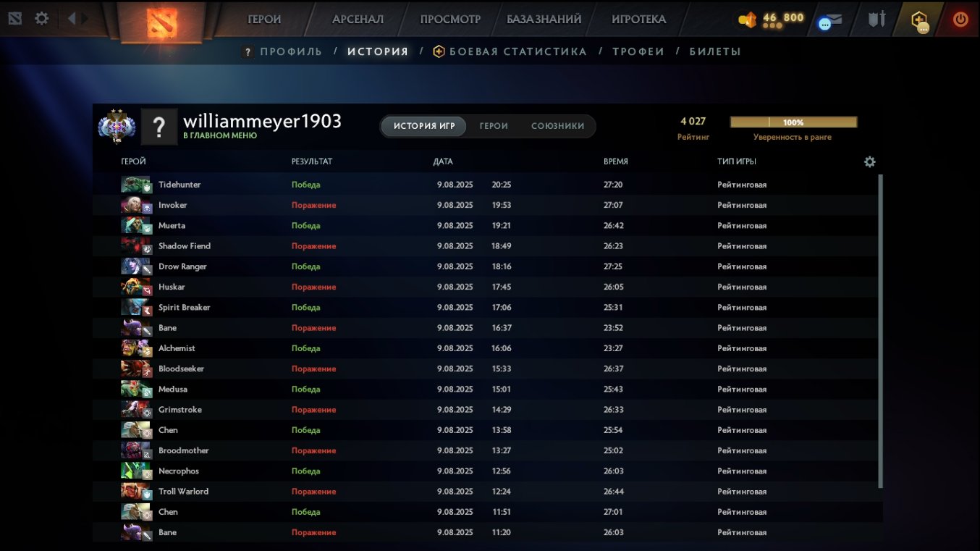980x551 pixels.
Task: Click the Huskar hero portrait
Action: point(135,287)
